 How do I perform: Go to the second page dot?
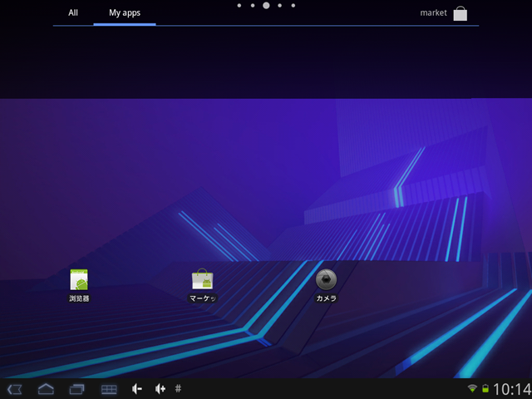(x=253, y=6)
